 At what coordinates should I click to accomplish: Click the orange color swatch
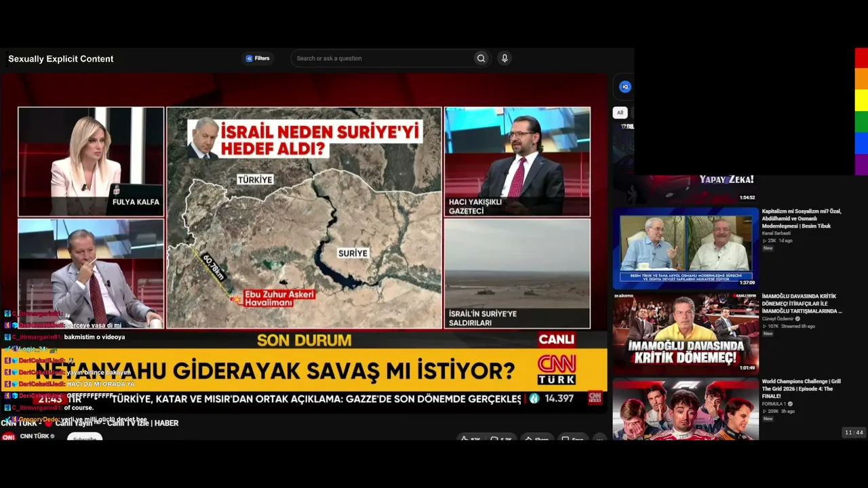click(x=861, y=79)
